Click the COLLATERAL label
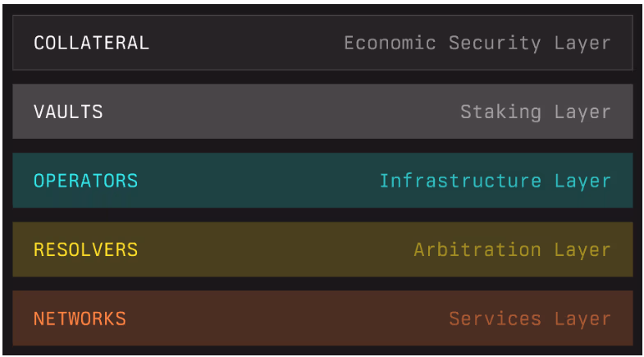Screen dimensions: 644x357 91,43
